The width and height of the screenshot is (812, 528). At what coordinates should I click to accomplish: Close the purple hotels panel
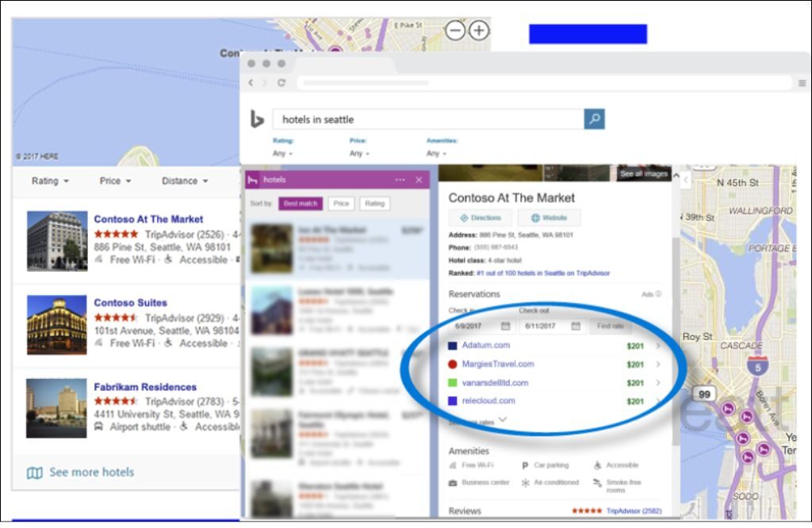(x=419, y=180)
